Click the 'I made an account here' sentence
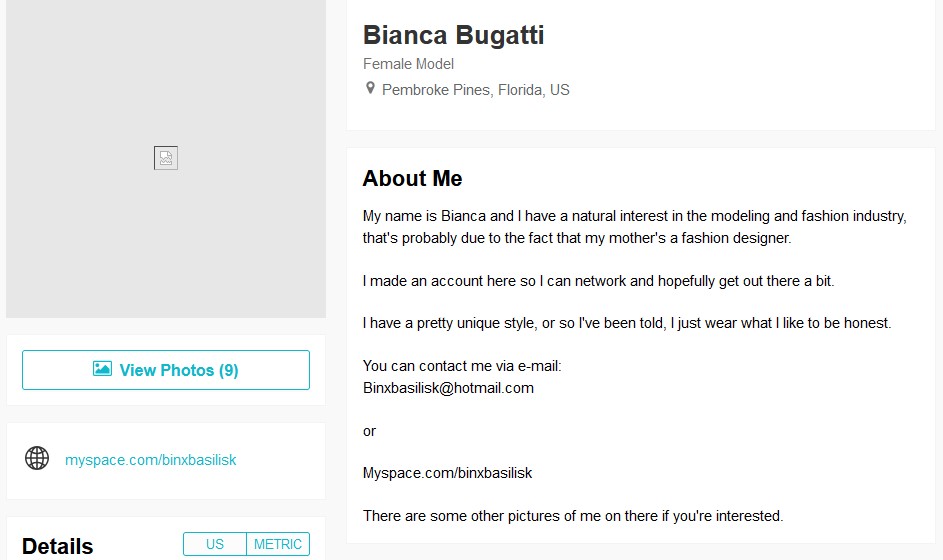Screen dimensions: 943x560 point(598,281)
